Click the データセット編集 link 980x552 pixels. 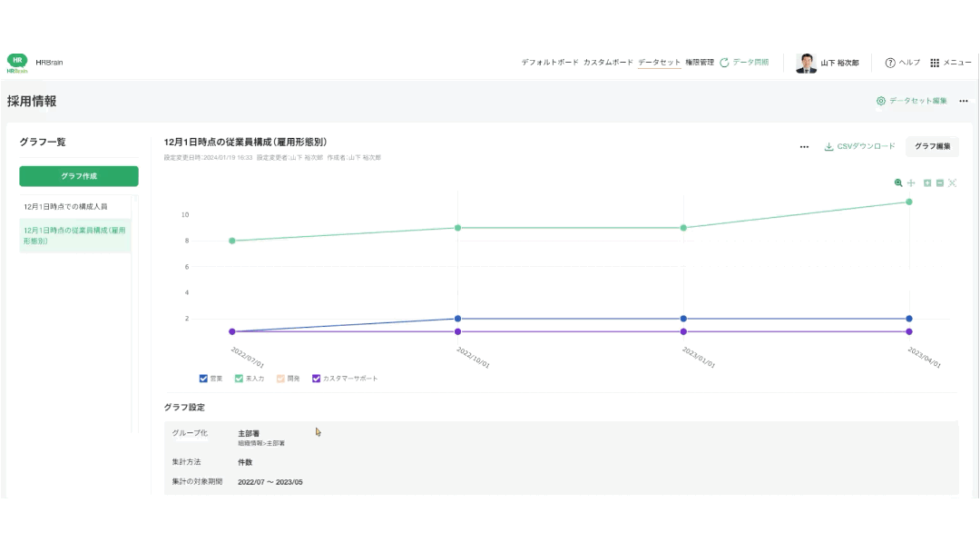click(918, 101)
